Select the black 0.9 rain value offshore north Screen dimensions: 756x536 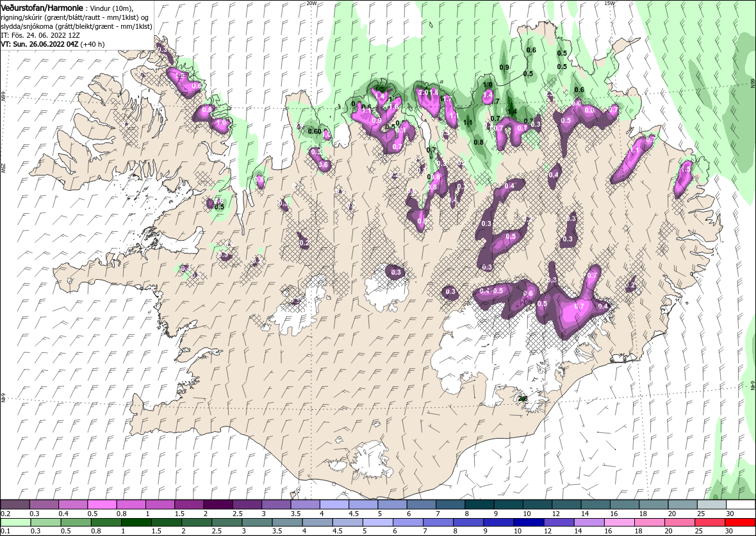tap(504, 67)
